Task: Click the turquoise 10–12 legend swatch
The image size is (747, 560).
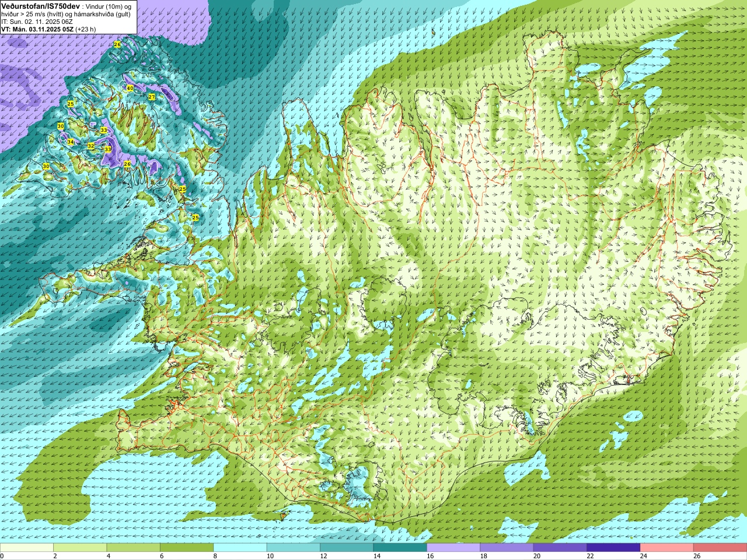Action: pos(293,548)
